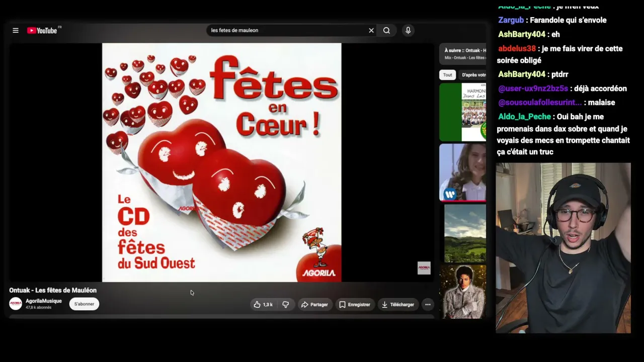644x362 pixels.
Task: Start voice search with the microphone
Action: 408,30
